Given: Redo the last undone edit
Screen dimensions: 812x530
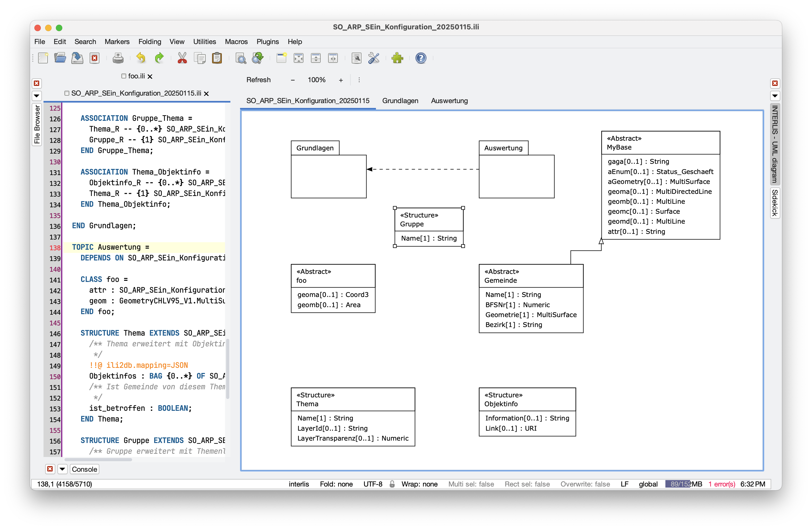Looking at the screenshot, I should 159,58.
